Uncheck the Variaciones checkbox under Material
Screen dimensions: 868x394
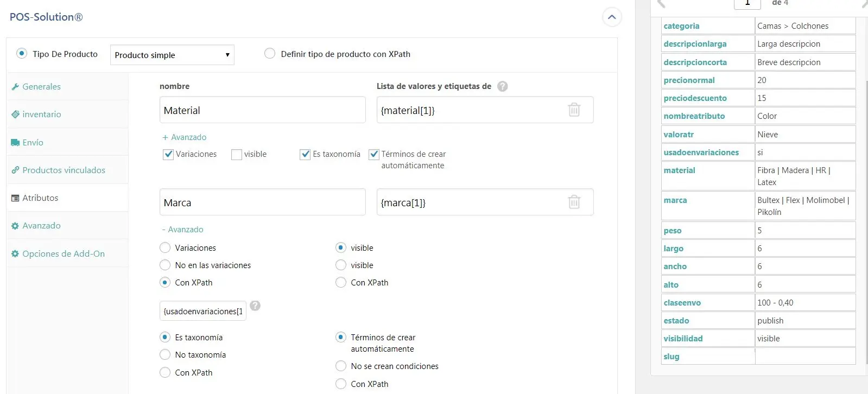tap(168, 155)
